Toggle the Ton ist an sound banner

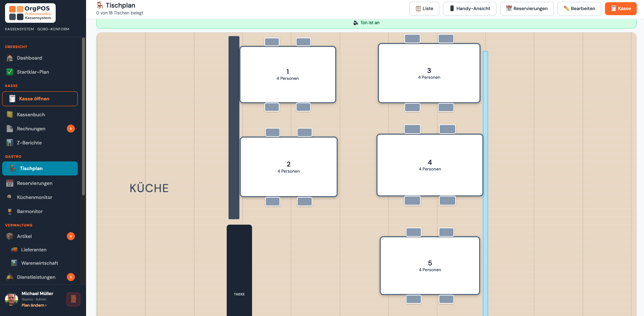(366, 23)
